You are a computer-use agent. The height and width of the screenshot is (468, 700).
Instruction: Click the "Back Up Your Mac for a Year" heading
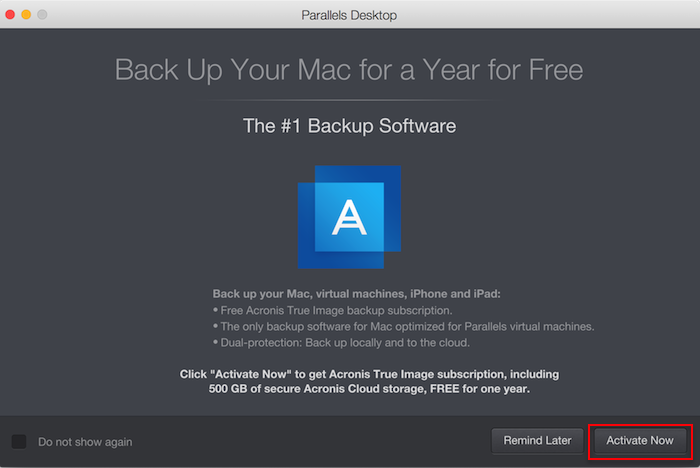point(349,70)
